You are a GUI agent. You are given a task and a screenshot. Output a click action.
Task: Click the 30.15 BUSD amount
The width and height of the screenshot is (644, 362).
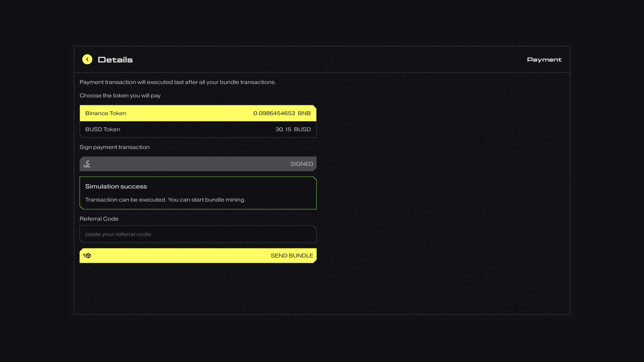[293, 129]
